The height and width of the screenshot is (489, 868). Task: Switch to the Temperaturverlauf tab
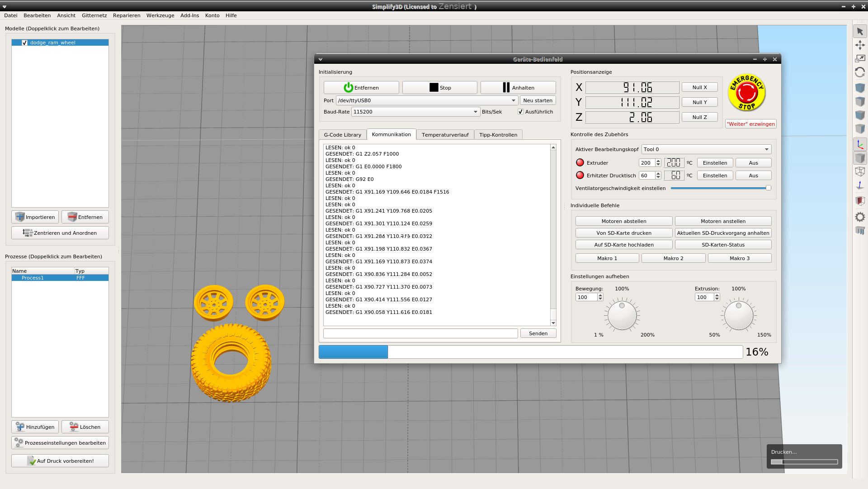click(x=445, y=135)
